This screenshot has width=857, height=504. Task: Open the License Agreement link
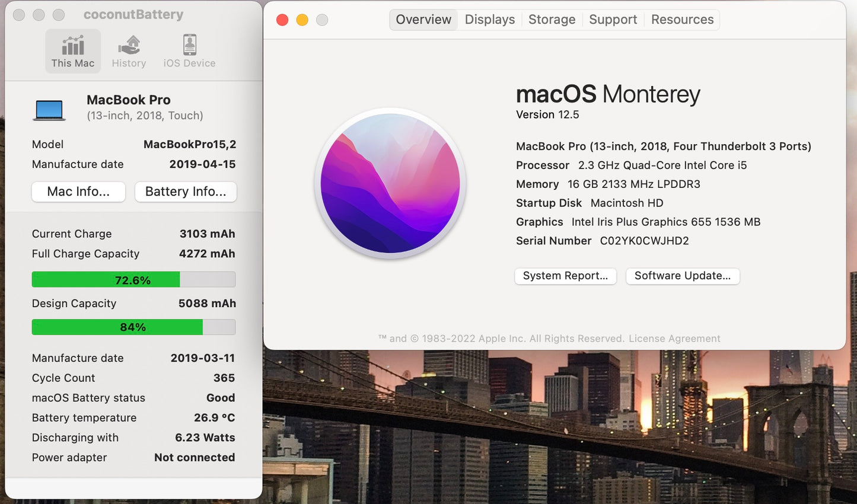click(x=674, y=339)
